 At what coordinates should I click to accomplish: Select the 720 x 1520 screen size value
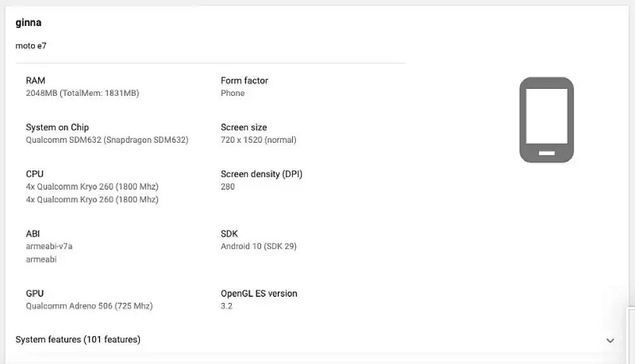[x=258, y=140]
